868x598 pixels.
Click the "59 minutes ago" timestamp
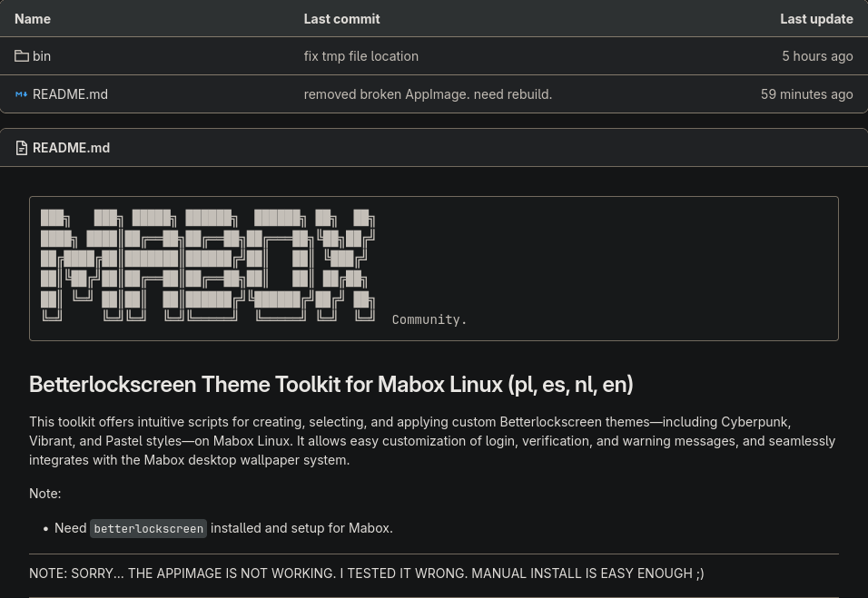pos(806,94)
